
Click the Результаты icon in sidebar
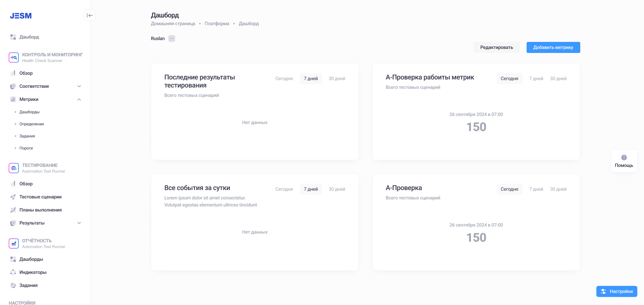pyautogui.click(x=13, y=223)
